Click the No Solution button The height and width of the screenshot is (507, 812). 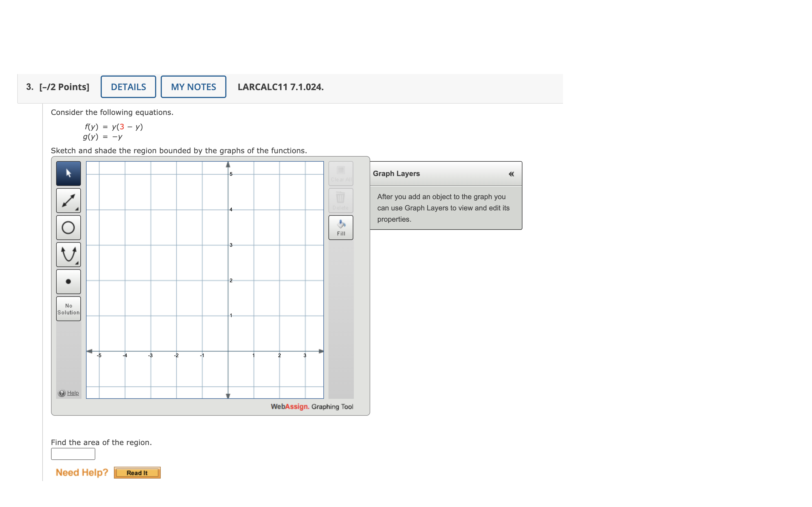coord(68,309)
